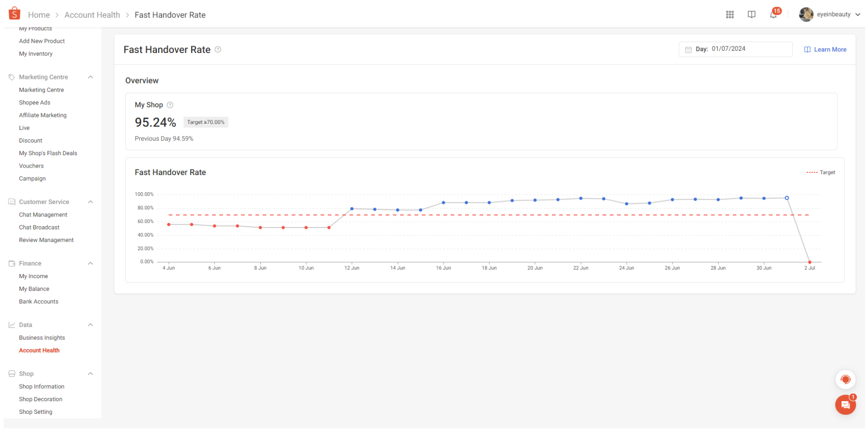Viewport: 868px width, 430px height.
Task: Collapse the Marketing Centre section
Action: pyautogui.click(x=91, y=77)
